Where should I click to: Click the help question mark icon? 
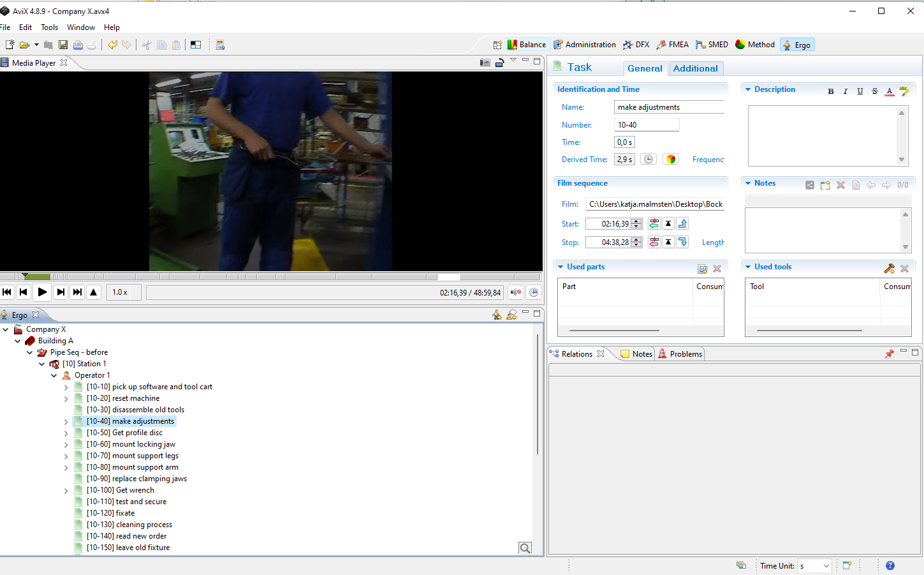pos(890,565)
